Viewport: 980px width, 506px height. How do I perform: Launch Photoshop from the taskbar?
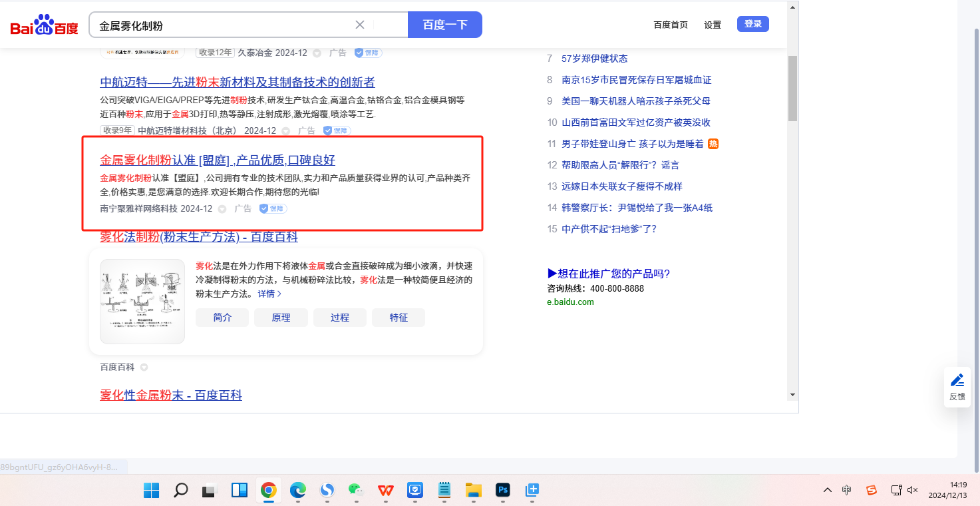point(502,491)
